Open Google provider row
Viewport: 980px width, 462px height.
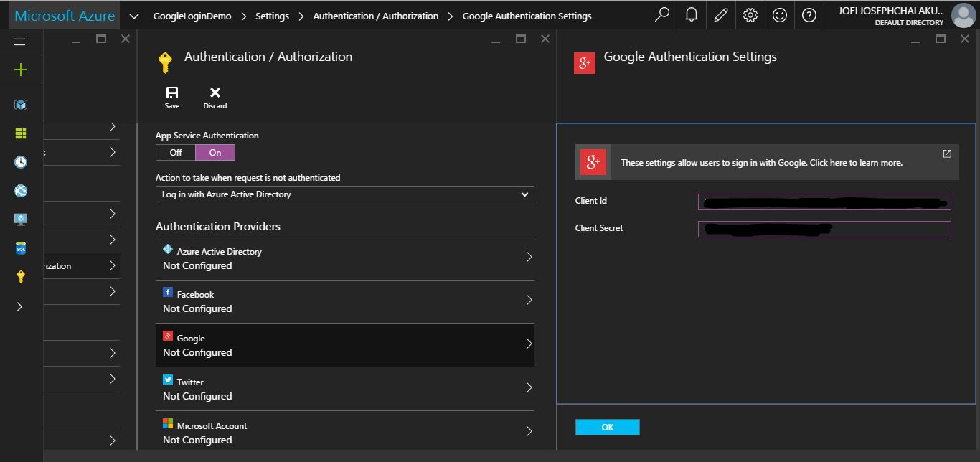coord(345,345)
